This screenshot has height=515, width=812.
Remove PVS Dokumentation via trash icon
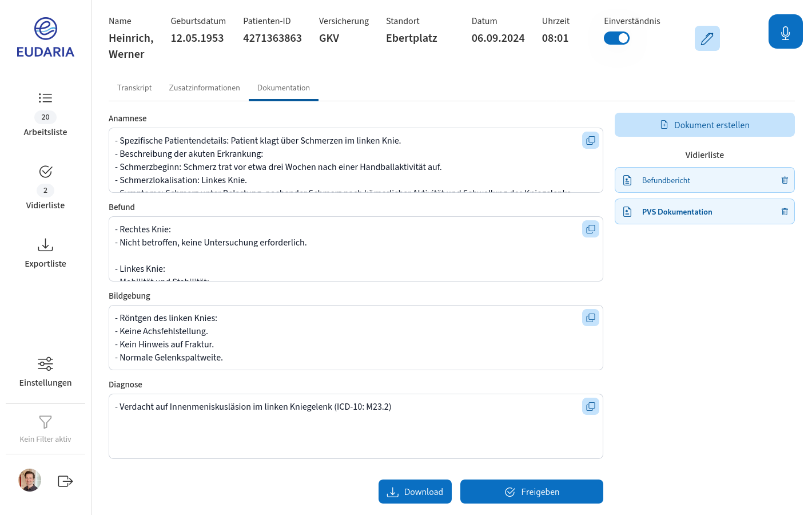click(784, 212)
